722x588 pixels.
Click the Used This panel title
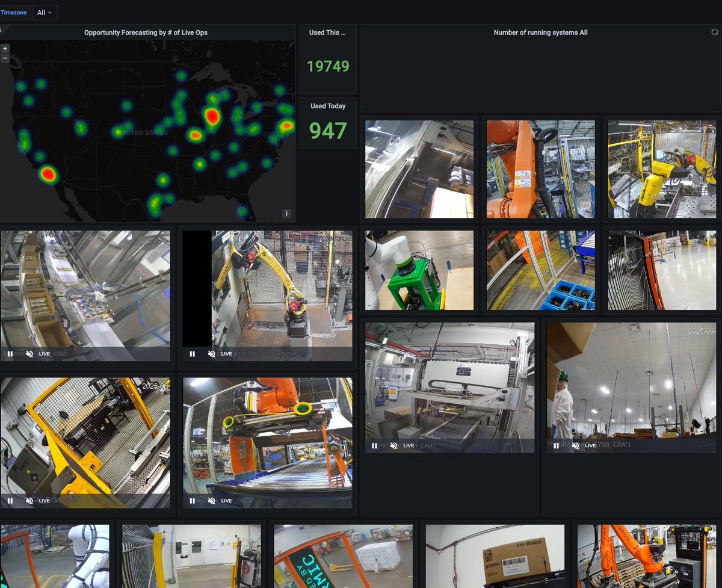click(x=327, y=32)
